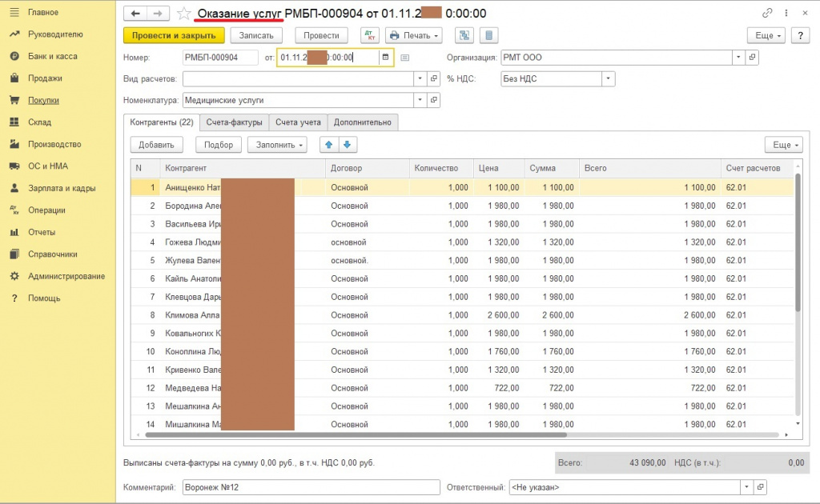Click the Добавить button
This screenshot has height=504, width=820.
coord(156,145)
